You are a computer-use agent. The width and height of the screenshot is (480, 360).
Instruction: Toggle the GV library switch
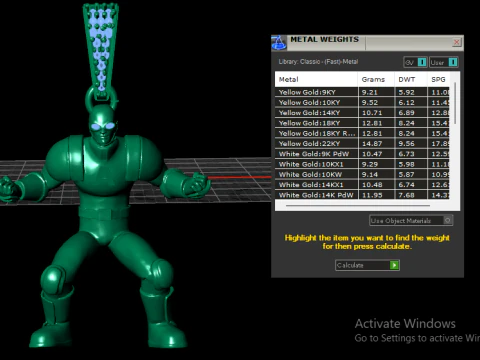coord(415,62)
